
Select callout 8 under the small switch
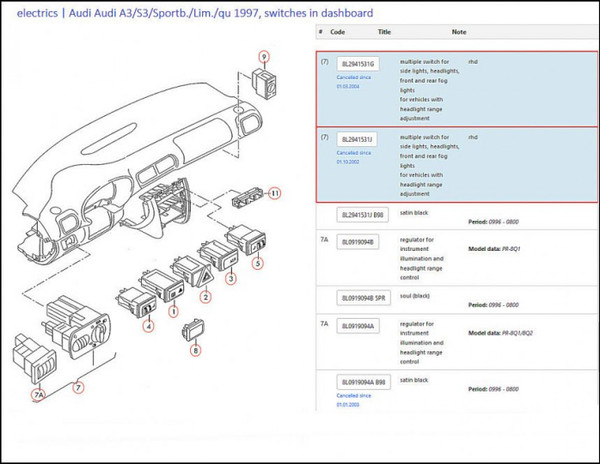195,350
